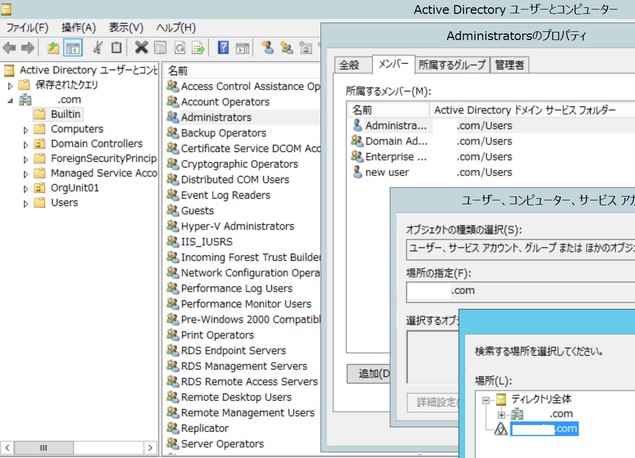The height and width of the screenshot is (458, 635).
Task: Open the ヘルプ(H) menu
Action: (x=176, y=28)
